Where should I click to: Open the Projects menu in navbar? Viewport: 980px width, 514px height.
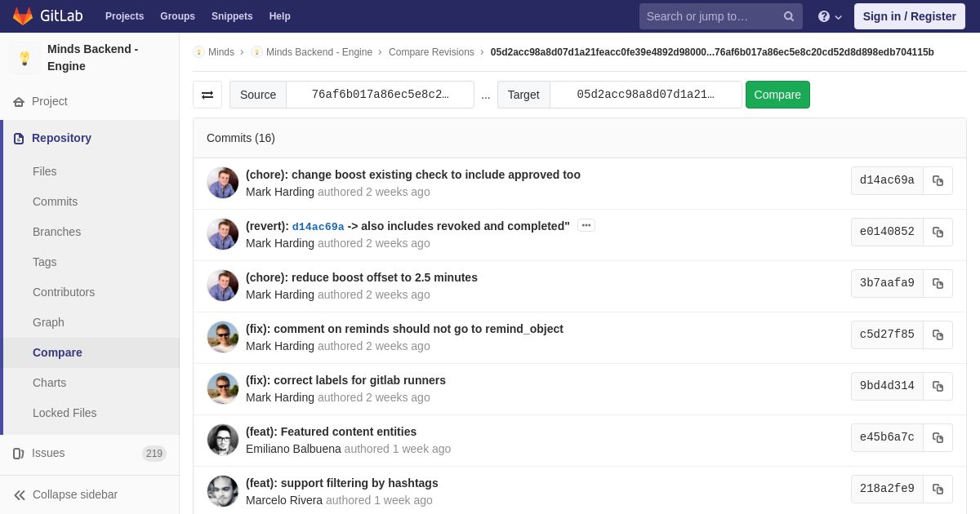coord(124,16)
